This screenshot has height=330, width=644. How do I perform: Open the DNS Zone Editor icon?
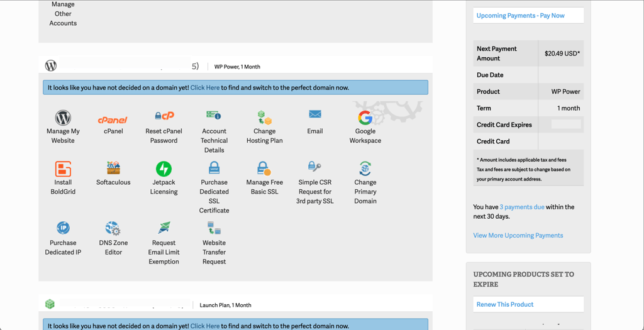[113, 228]
